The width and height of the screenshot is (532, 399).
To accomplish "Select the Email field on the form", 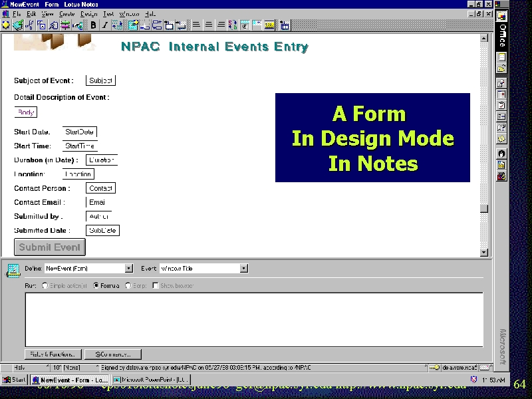I will pos(97,202).
